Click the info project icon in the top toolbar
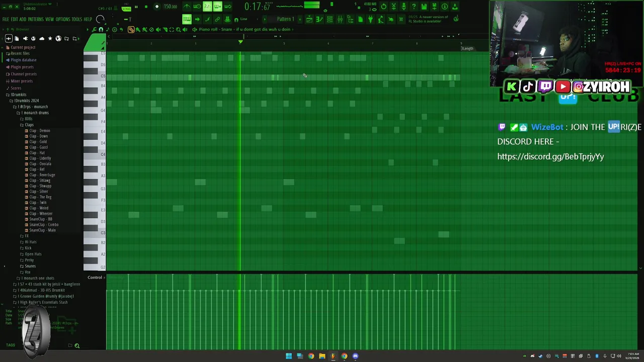Viewport: 644px width, 362px height. 444,7
